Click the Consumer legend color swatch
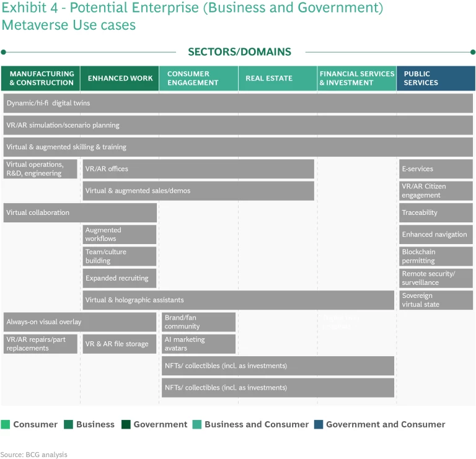The height and width of the screenshot is (459, 476). (6, 424)
